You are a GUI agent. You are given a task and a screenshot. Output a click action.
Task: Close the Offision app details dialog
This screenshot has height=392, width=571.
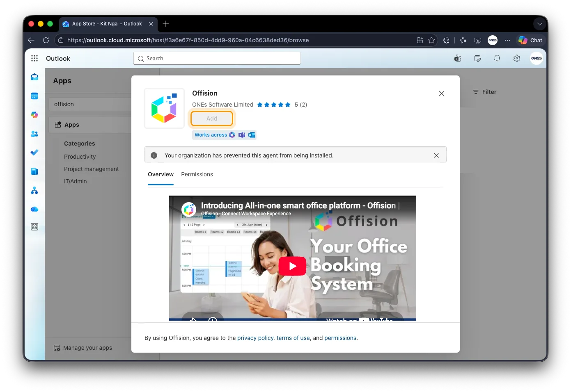pyautogui.click(x=442, y=93)
